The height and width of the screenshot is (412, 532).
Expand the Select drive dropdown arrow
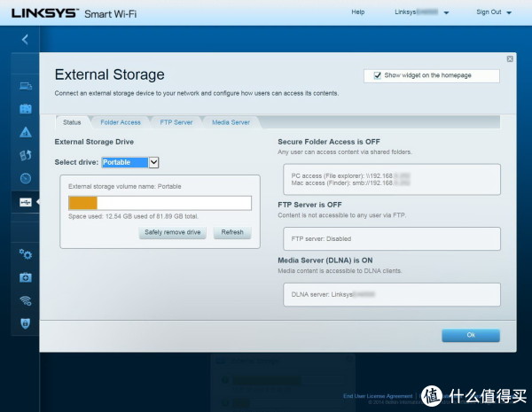153,162
